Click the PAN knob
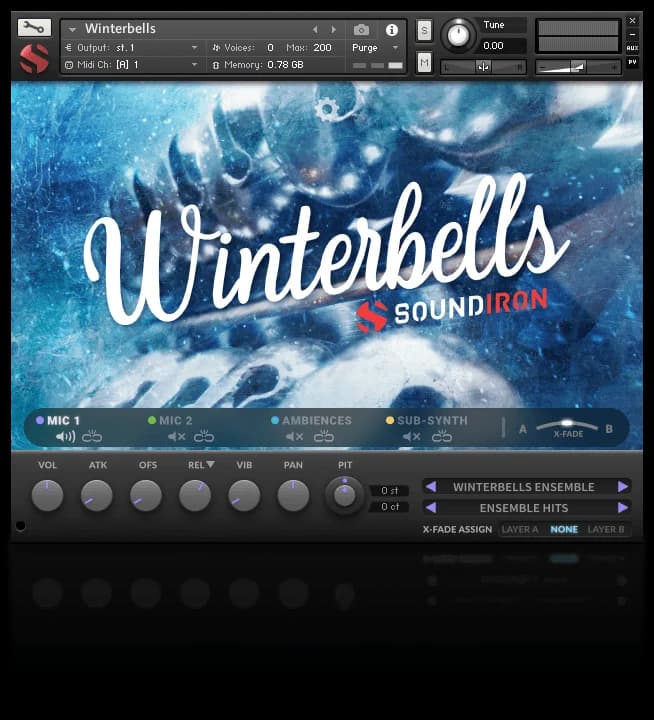This screenshot has height=720, width=654. point(293,496)
